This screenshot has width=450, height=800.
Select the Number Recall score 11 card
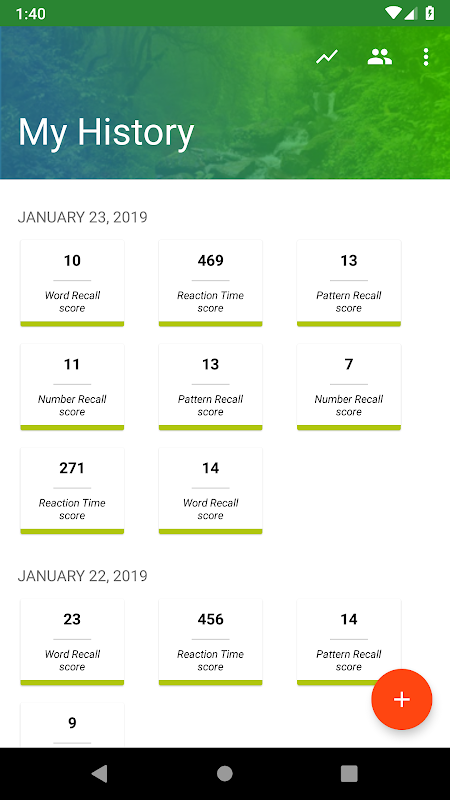coord(72,387)
